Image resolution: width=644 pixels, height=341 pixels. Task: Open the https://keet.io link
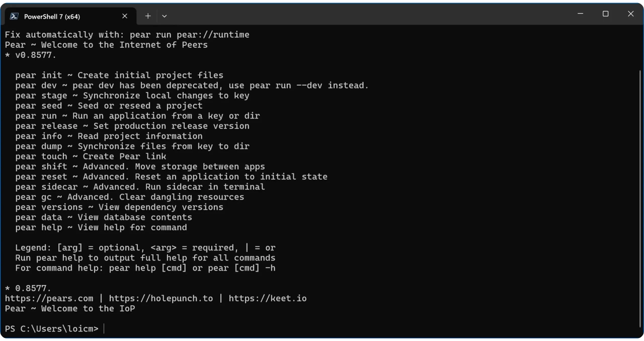tap(268, 298)
